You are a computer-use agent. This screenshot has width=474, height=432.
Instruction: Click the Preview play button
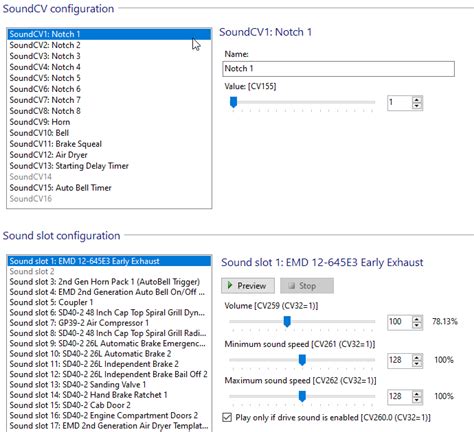(248, 286)
